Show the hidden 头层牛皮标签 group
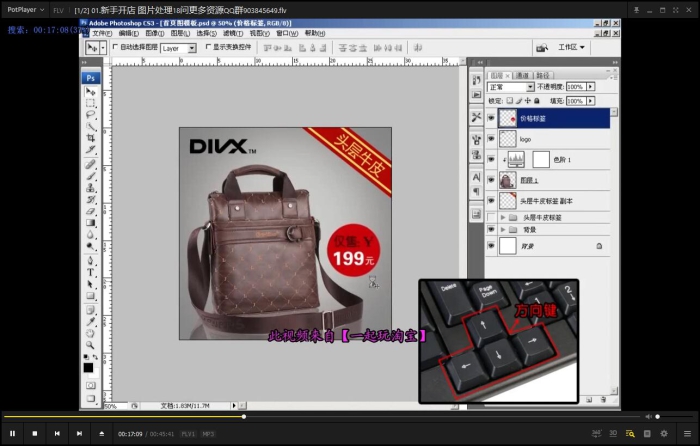The height and width of the screenshot is (446, 700). [x=491, y=217]
